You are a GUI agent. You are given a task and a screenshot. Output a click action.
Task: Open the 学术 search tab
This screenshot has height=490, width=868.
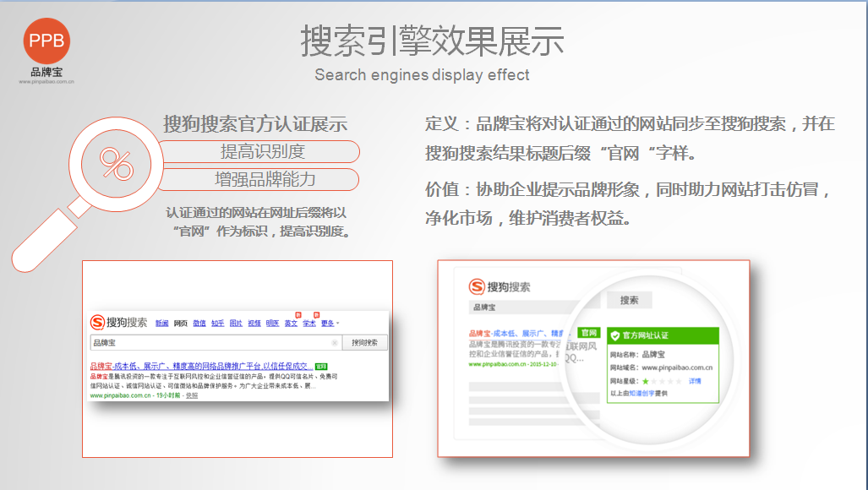(309, 324)
